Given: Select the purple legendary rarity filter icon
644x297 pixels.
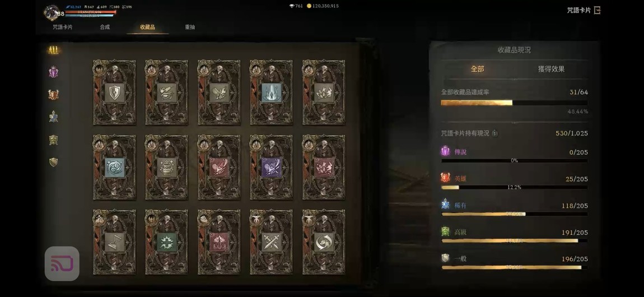Looking at the screenshot, I should point(53,72).
